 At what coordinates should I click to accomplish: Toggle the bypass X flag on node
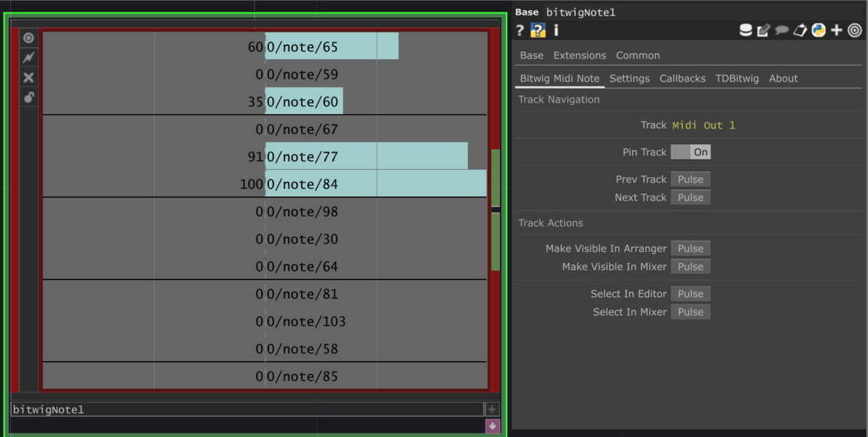[x=28, y=77]
